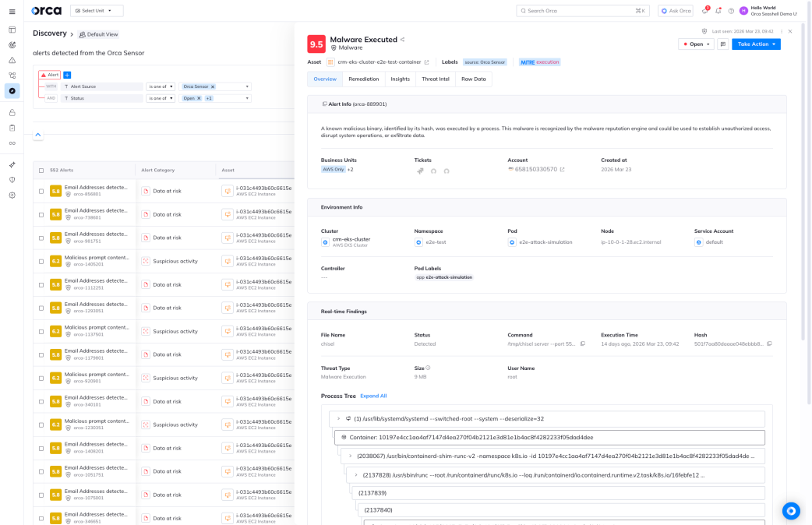Open the alerts warning triangle in sidebar
The height and width of the screenshot is (525, 812).
(12, 60)
